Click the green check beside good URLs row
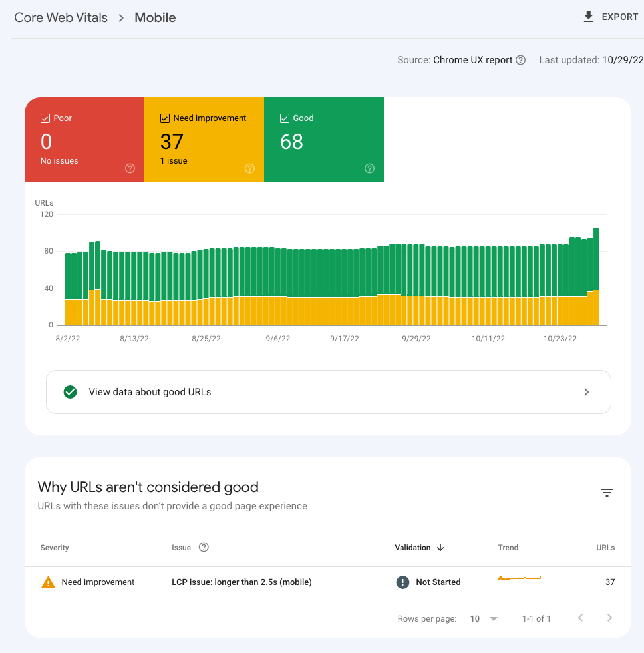 coord(70,391)
